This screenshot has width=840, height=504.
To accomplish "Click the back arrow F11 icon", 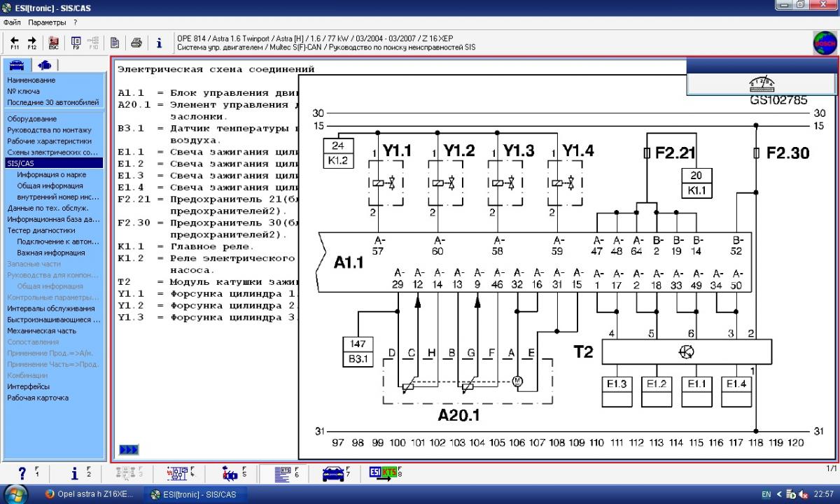I will (x=14, y=43).
